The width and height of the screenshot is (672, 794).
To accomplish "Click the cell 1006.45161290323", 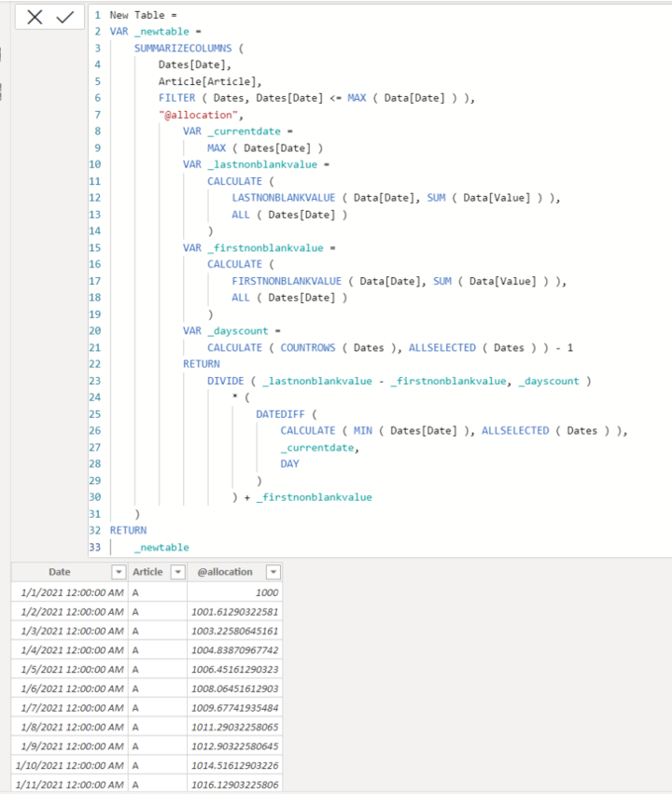I will point(234,669).
